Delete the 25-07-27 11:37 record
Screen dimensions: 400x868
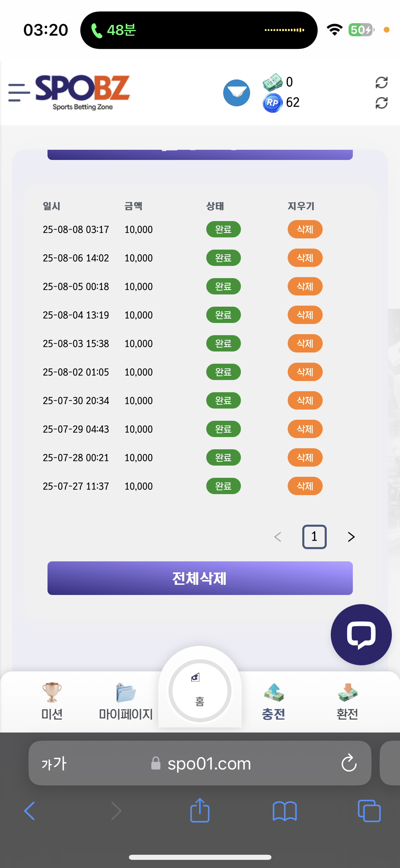point(305,486)
